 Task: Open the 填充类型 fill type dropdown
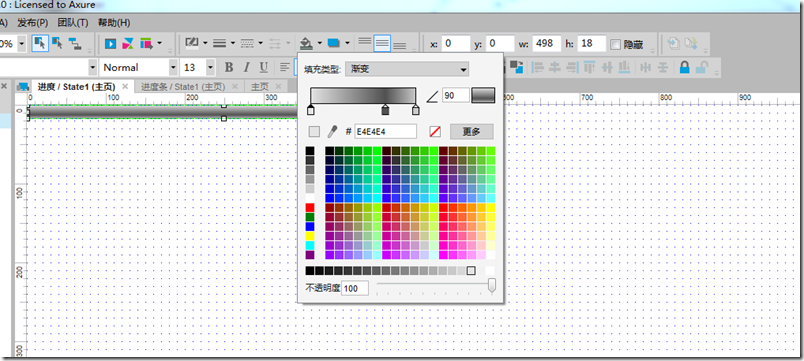(x=407, y=69)
